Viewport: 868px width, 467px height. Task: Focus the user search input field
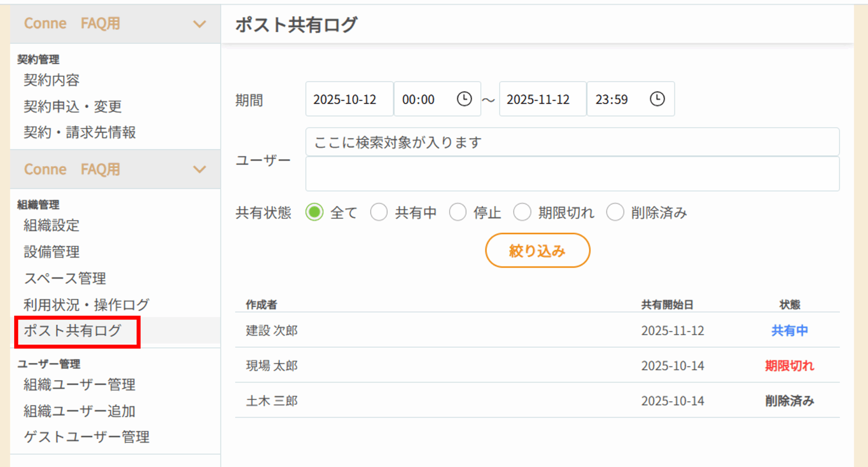572,142
